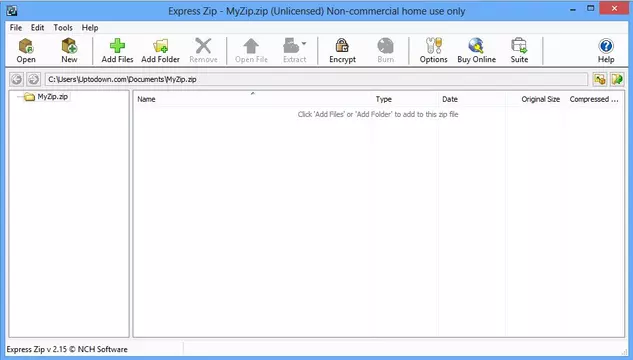The height and width of the screenshot is (360, 633).
Task: Select MyZip.zip in the folder tree
Action: pos(52,96)
